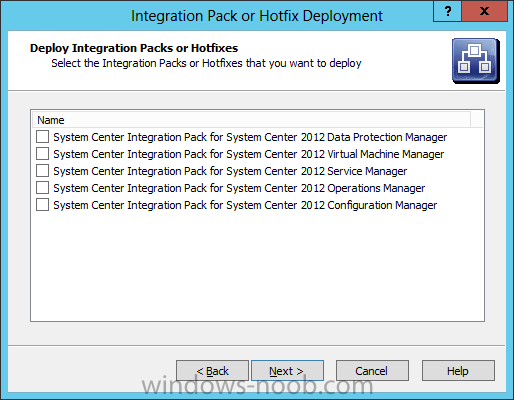This screenshot has width=514, height=400.
Task: Check the Configuration Manager integration pack
Action: (x=42, y=205)
